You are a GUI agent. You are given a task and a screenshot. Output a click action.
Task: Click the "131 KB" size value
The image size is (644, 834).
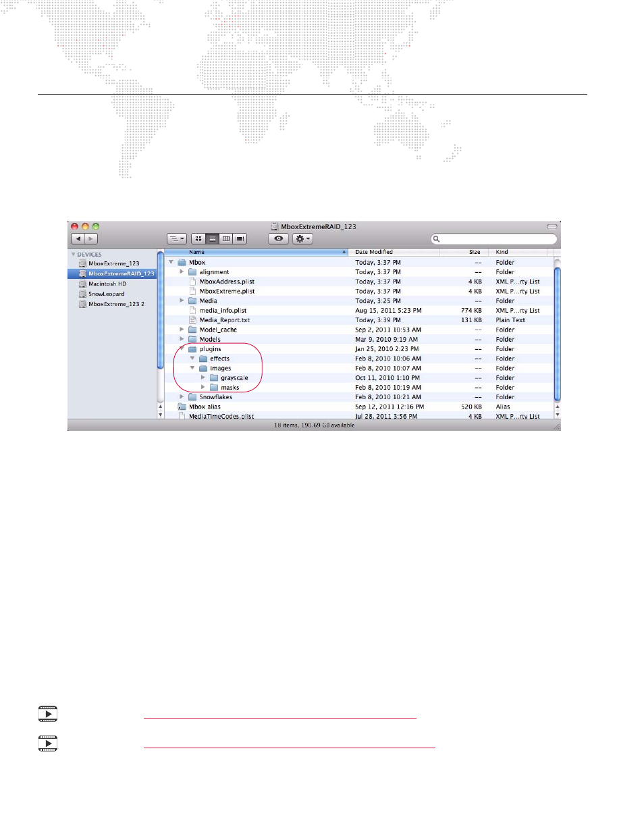click(471, 320)
